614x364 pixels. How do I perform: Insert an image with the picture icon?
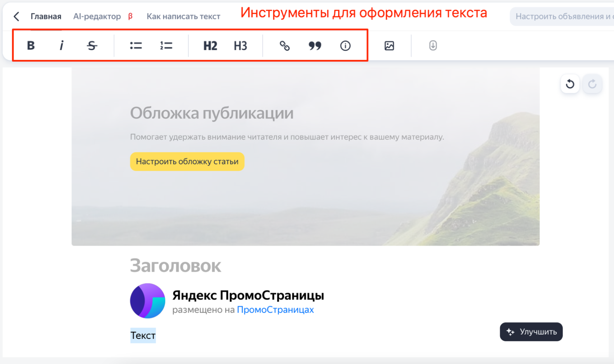(389, 46)
